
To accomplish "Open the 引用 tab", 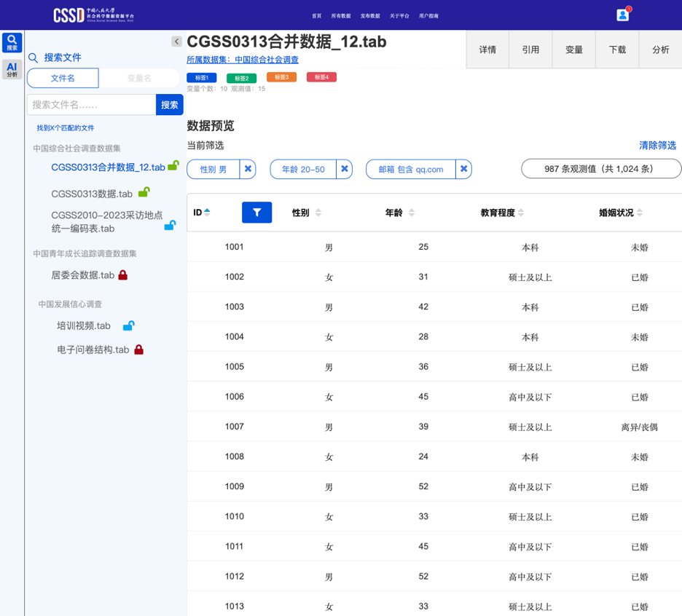I will tap(530, 50).
